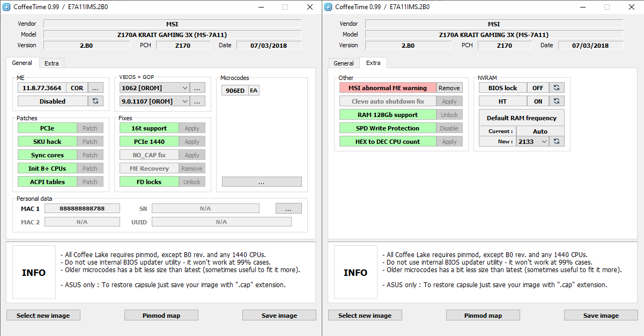Apply the NO_CAP fix
The width and height of the screenshot is (644, 336).
click(192, 155)
